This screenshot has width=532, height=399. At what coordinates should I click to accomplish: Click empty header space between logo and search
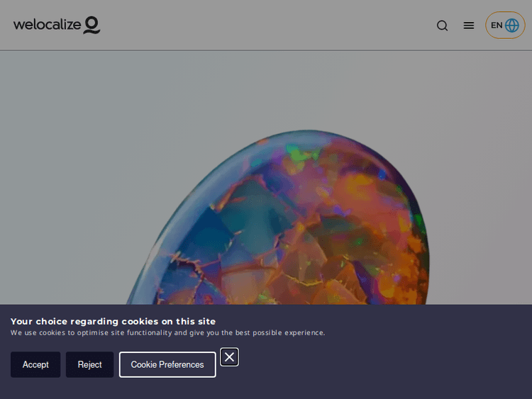[x=270, y=26]
